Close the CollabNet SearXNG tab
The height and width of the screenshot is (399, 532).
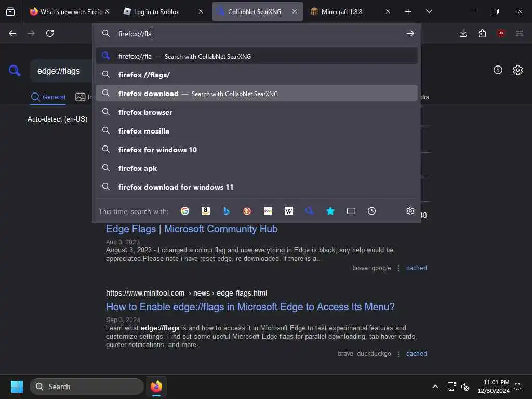(x=295, y=11)
